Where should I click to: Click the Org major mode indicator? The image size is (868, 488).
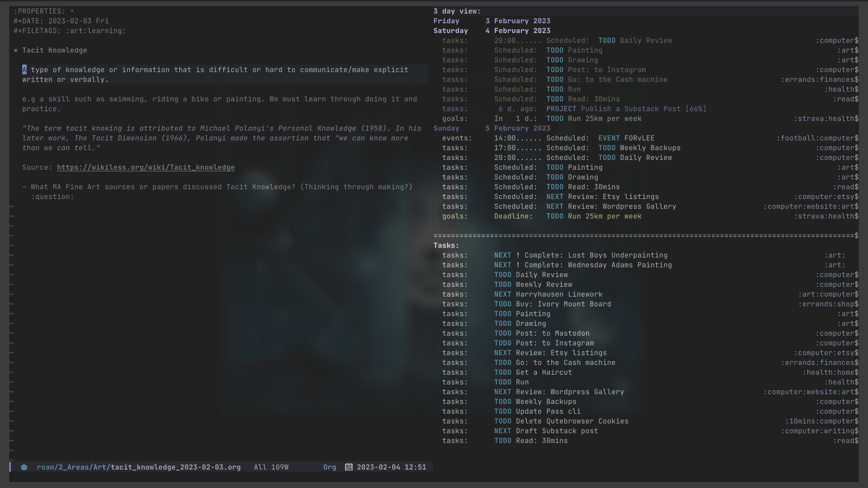coord(330,467)
